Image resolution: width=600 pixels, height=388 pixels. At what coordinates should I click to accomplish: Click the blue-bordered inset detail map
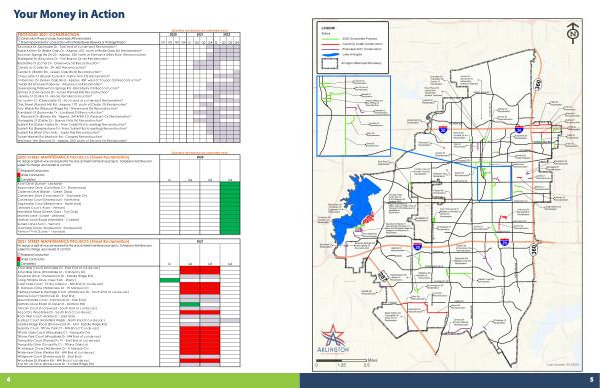(354, 116)
